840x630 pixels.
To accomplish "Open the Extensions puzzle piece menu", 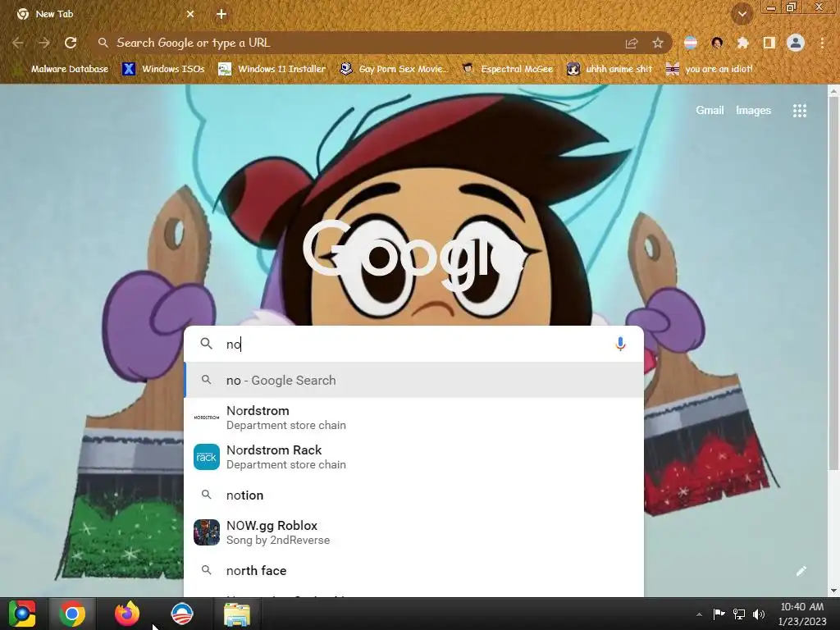I will 742,43.
